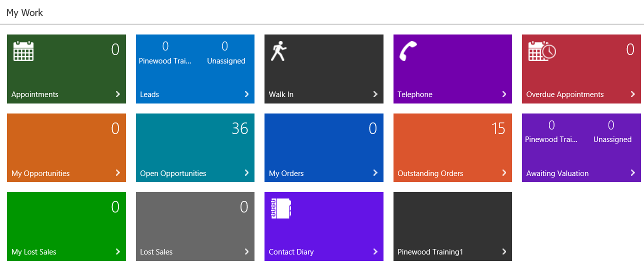Click the chevron on Lost Sales tile
This screenshot has height=269, width=644.
tap(246, 251)
